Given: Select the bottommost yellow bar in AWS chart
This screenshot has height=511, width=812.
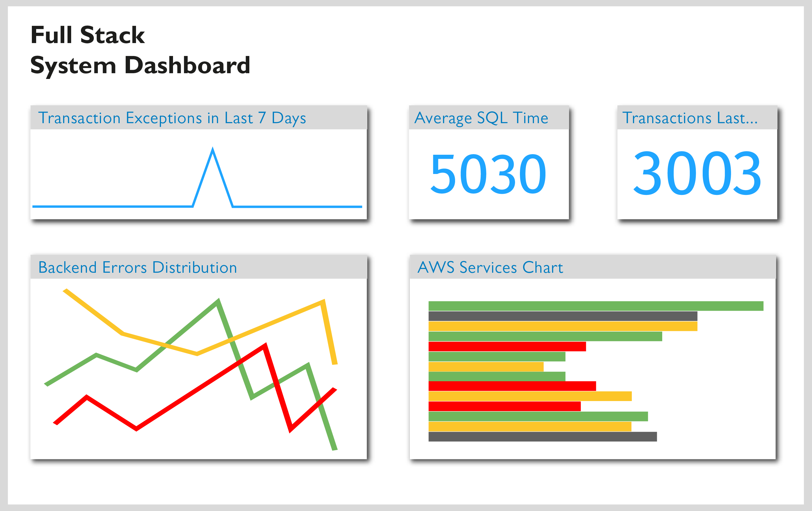Looking at the screenshot, I should tap(529, 426).
